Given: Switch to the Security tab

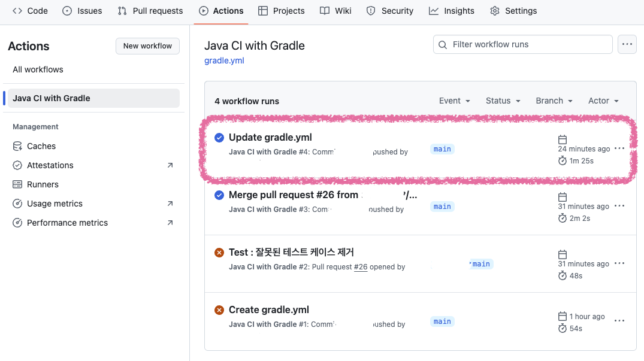Looking at the screenshot, I should coord(390,11).
